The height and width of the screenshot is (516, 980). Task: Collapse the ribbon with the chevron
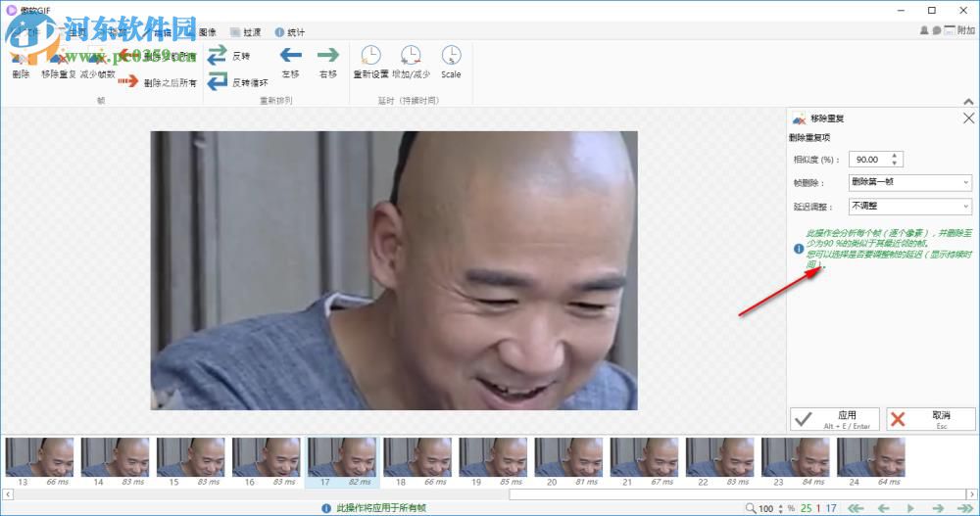coord(968,101)
